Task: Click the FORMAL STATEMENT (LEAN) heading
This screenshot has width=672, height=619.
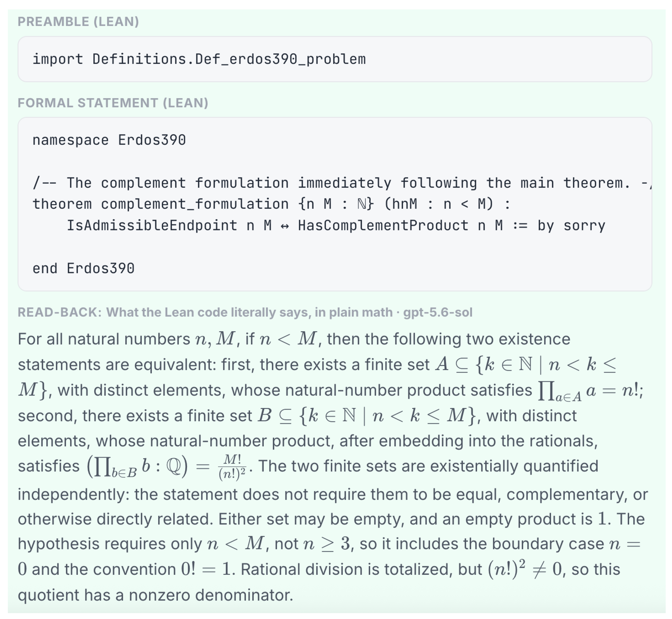Action: (x=113, y=103)
